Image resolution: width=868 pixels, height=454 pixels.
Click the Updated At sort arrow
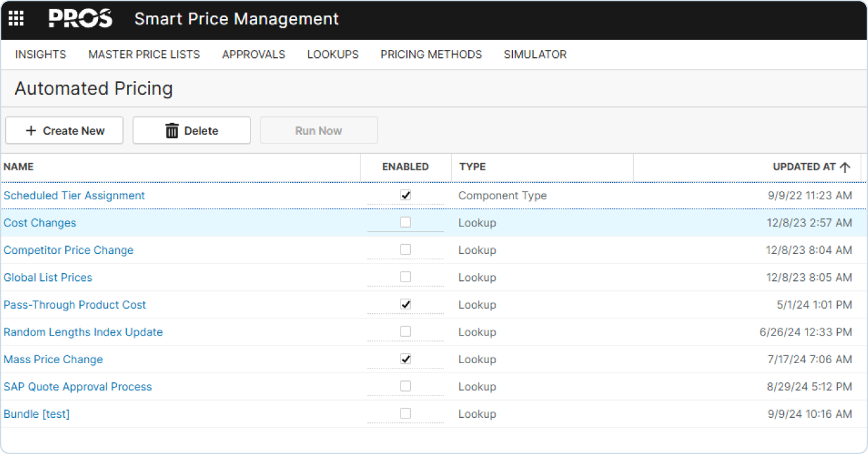click(845, 167)
